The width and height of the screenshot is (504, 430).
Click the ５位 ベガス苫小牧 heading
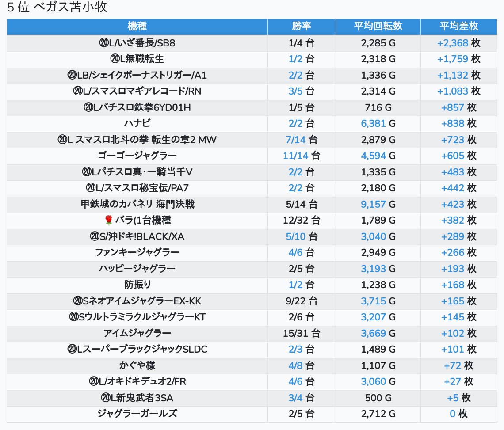pyautogui.click(x=57, y=8)
